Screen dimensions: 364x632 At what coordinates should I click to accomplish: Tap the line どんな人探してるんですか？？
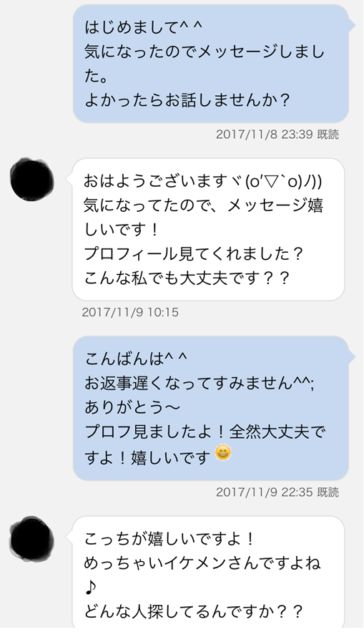[x=193, y=612]
